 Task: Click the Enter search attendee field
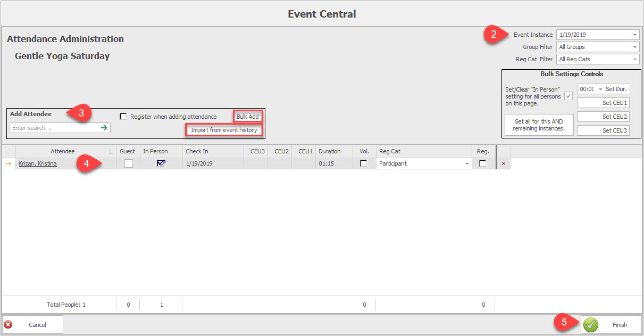click(55, 128)
